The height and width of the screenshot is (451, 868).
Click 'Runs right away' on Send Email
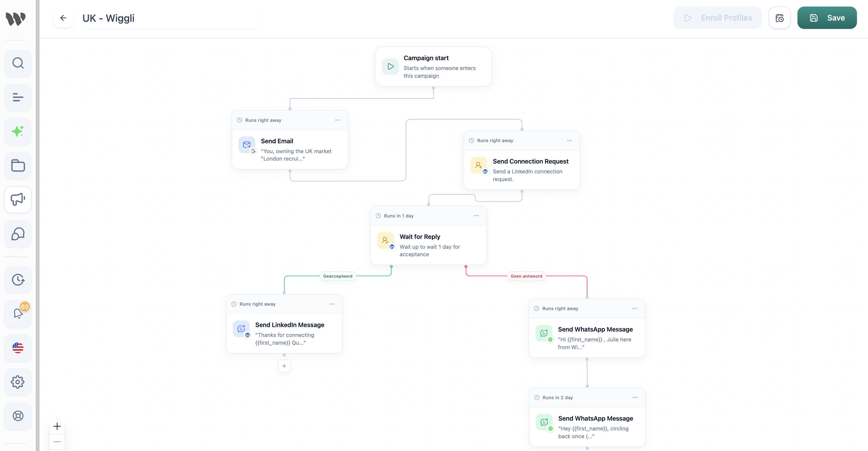click(x=263, y=120)
